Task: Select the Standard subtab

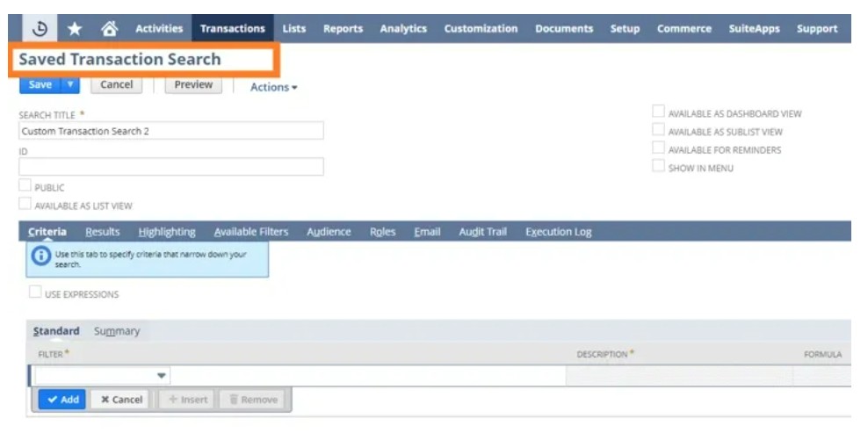Action: [x=56, y=331]
